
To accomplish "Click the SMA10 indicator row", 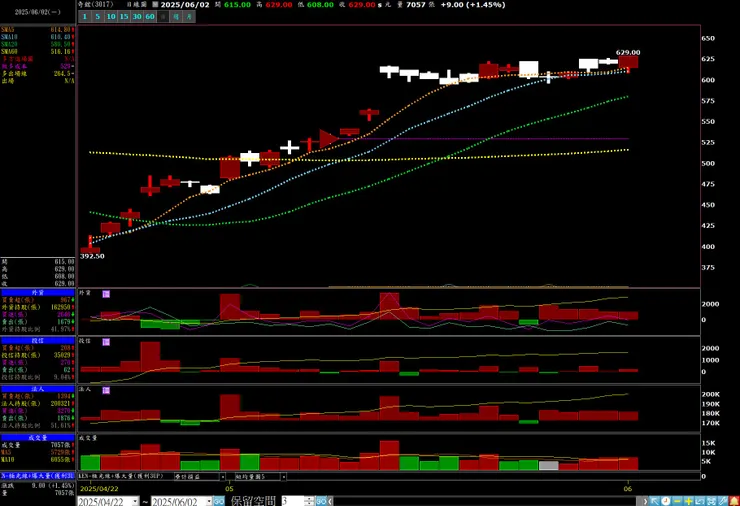I will tap(38, 37).
